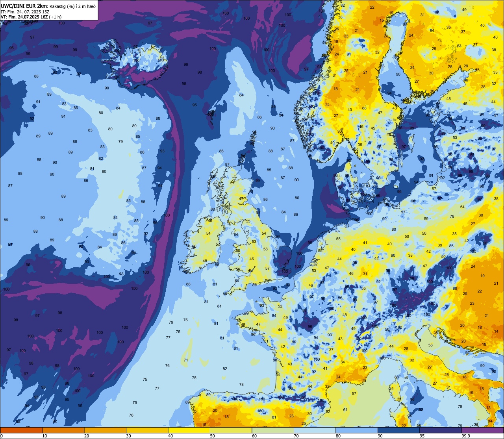Image resolution: width=504 pixels, height=439 pixels.
Task: Click the medium blue 80–90 legend swatch
Action: 357,430
